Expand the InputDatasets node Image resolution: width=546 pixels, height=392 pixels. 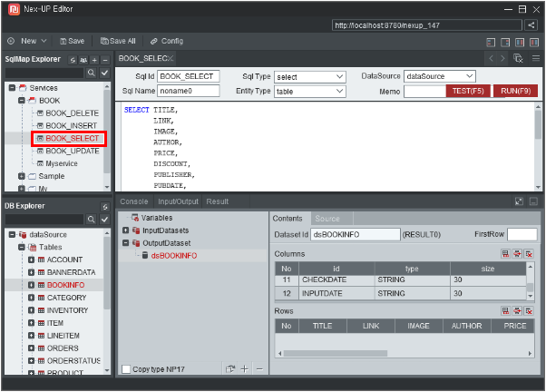pos(126,230)
